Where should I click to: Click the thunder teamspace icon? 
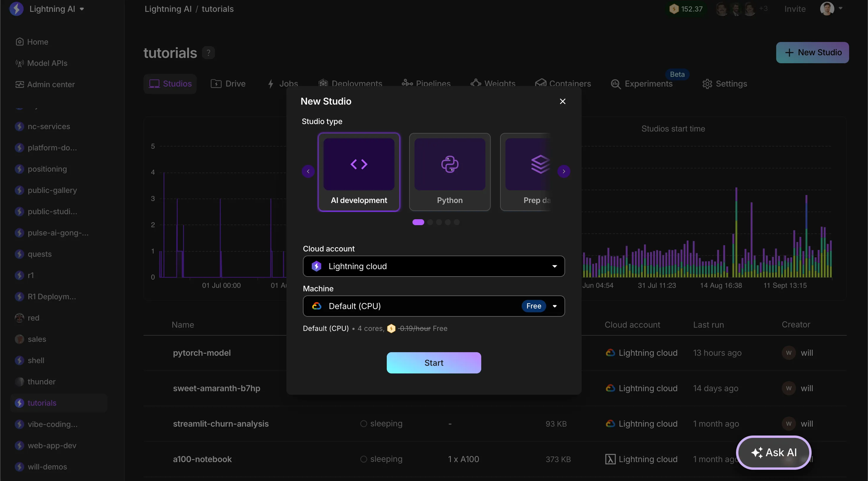coord(19,381)
